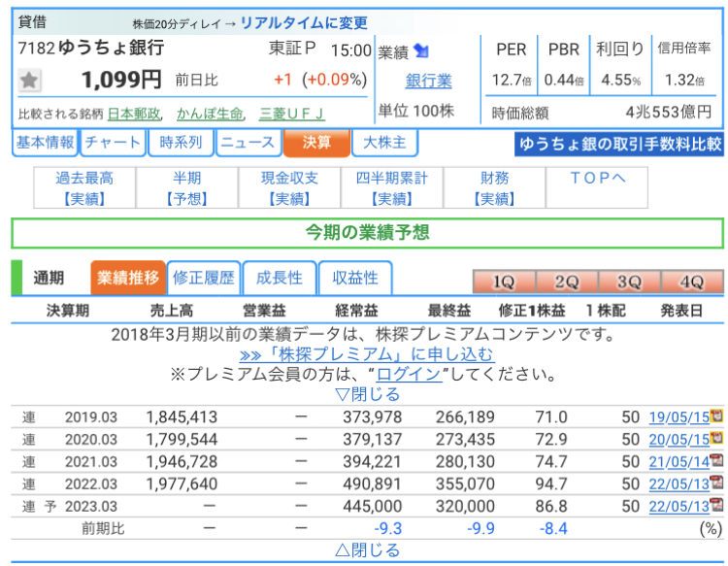
Task: Click the 3Q quarter button
Action: [630, 282]
